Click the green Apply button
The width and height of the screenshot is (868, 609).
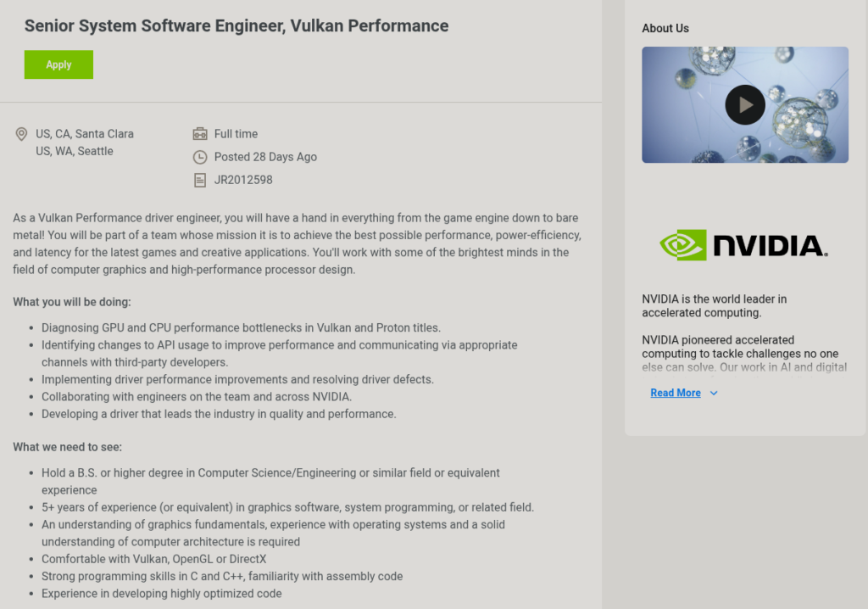pos(58,64)
